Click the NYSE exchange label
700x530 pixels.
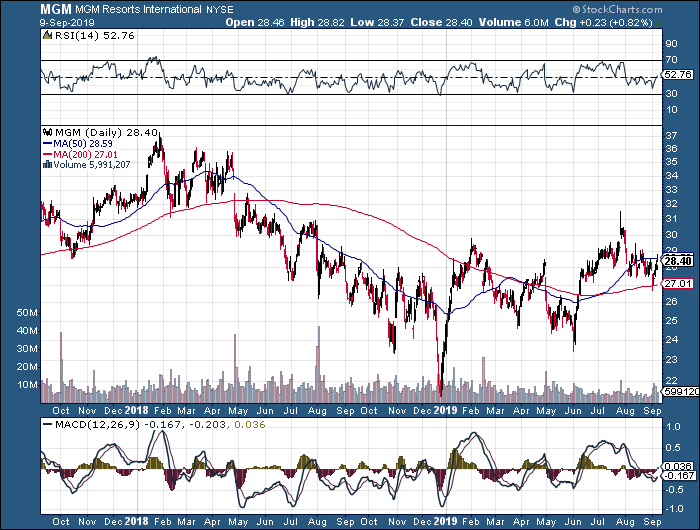[220, 10]
